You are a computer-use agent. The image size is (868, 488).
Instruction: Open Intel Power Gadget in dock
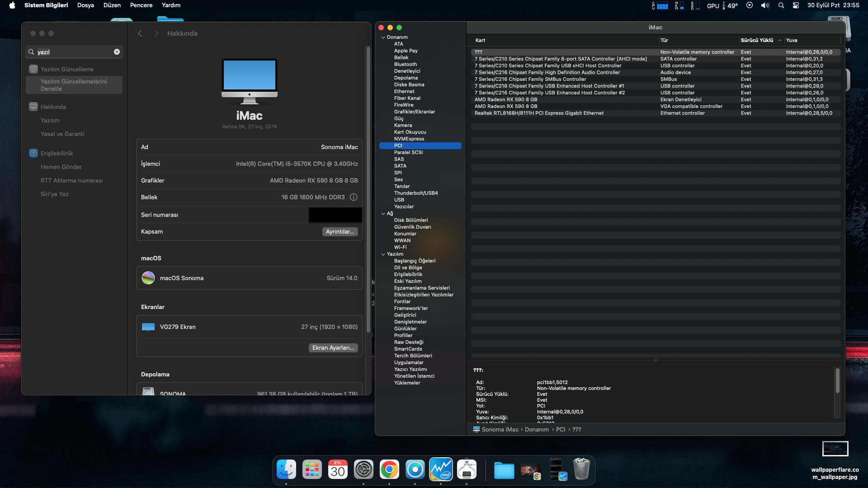pyautogui.click(x=441, y=470)
